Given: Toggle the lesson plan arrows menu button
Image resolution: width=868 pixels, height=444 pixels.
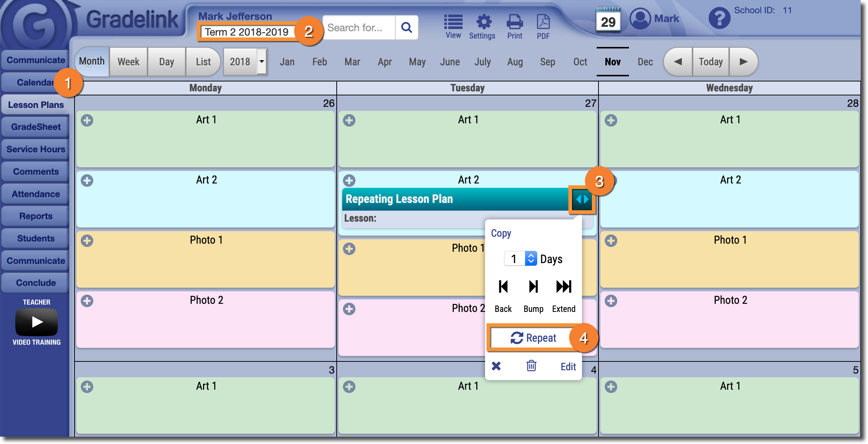Looking at the screenshot, I should [x=582, y=199].
